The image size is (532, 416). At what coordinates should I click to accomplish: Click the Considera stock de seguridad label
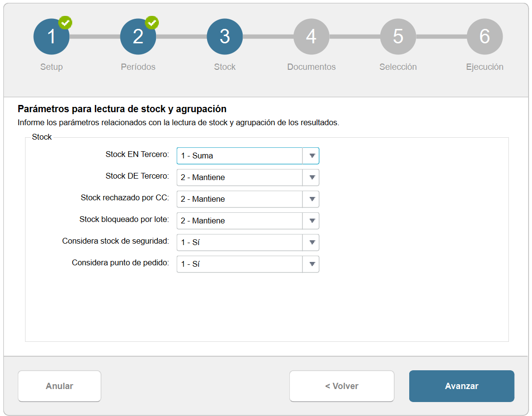pyautogui.click(x=116, y=241)
